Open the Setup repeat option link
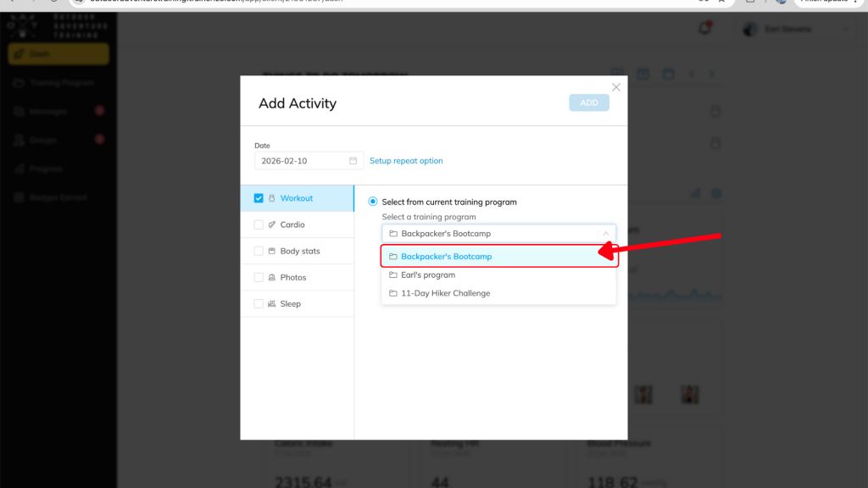868x488 pixels. [x=406, y=161]
